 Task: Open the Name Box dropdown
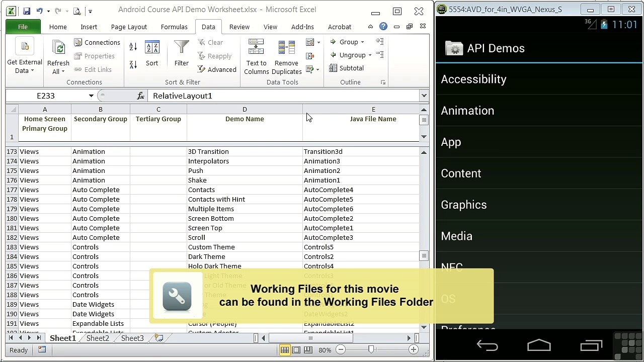(91, 96)
